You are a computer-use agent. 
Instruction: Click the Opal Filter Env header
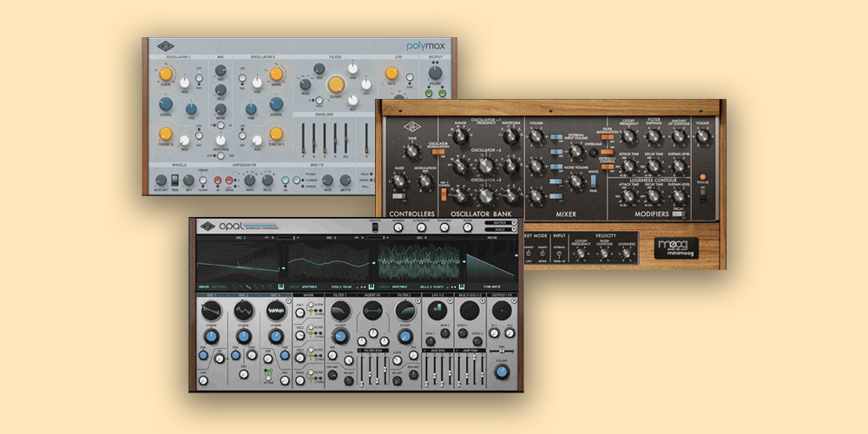point(373,351)
